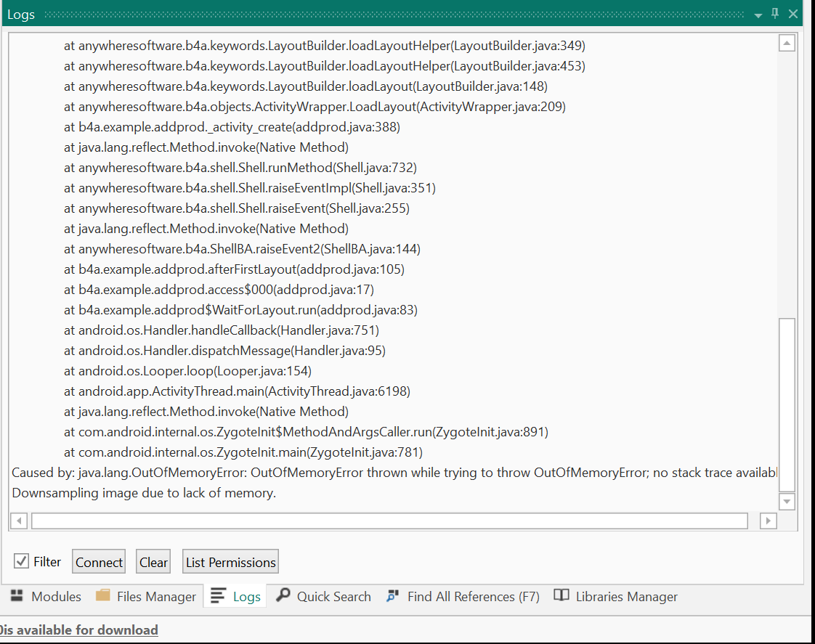Close the Logs panel
This screenshot has height=644, width=815.
pyautogui.click(x=793, y=14)
